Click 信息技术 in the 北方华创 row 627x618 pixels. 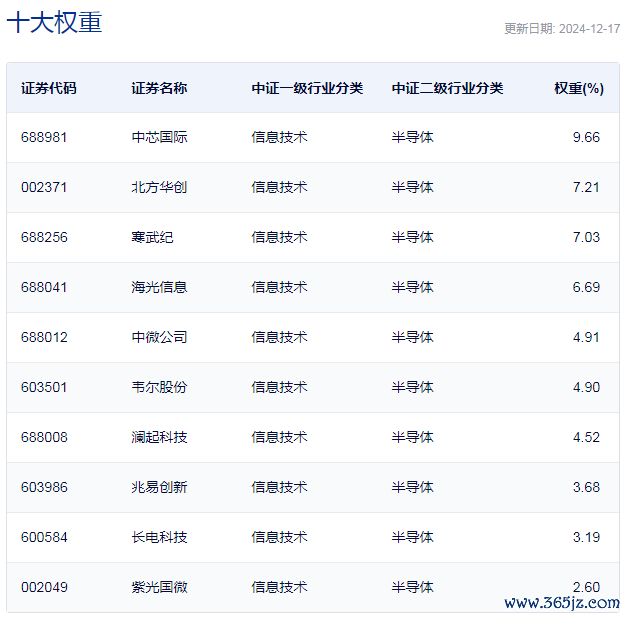click(279, 187)
